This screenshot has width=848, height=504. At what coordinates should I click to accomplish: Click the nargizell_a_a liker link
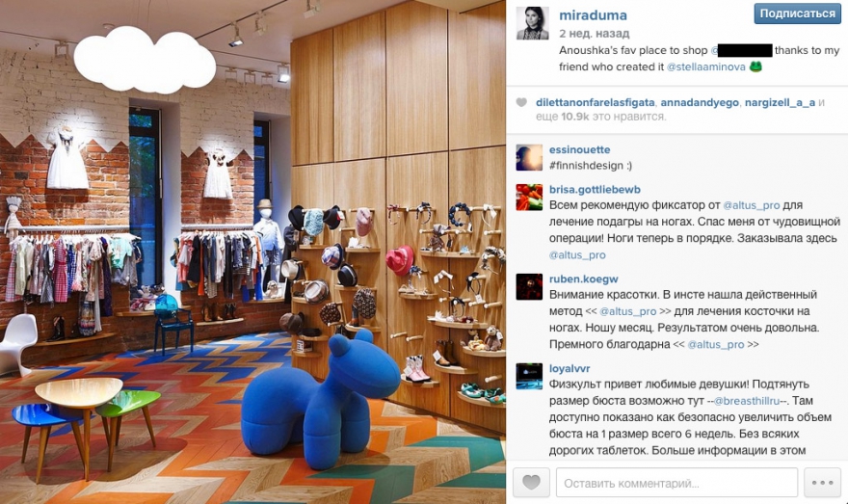pos(780,103)
